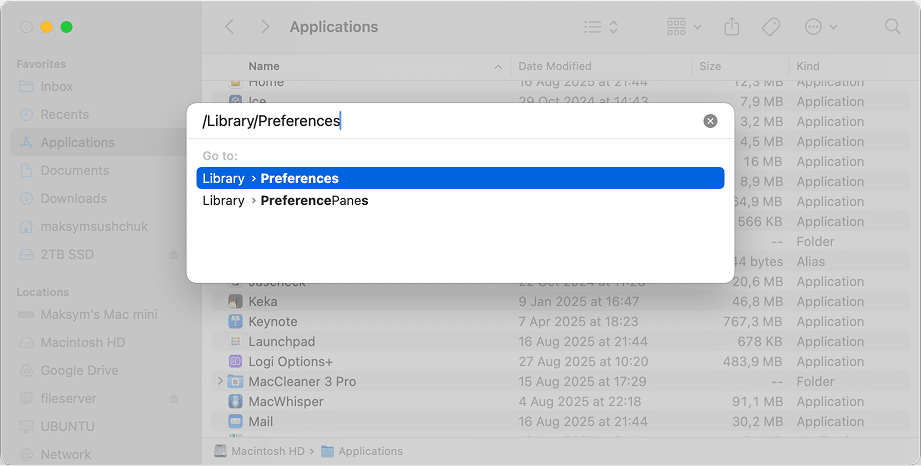Click the Share toolbar icon

[731, 26]
